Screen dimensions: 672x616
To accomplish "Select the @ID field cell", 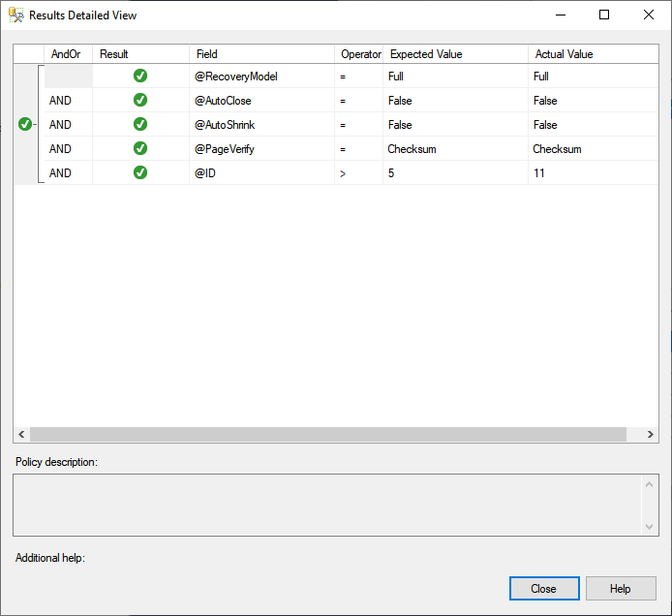I will click(x=261, y=172).
